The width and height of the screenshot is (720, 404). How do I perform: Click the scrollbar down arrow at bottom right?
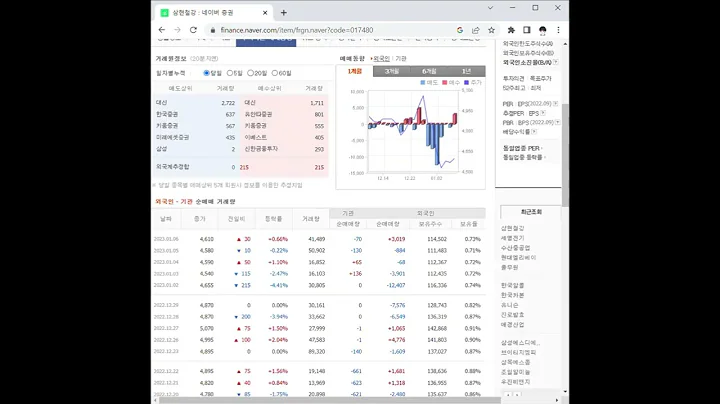coord(565,392)
